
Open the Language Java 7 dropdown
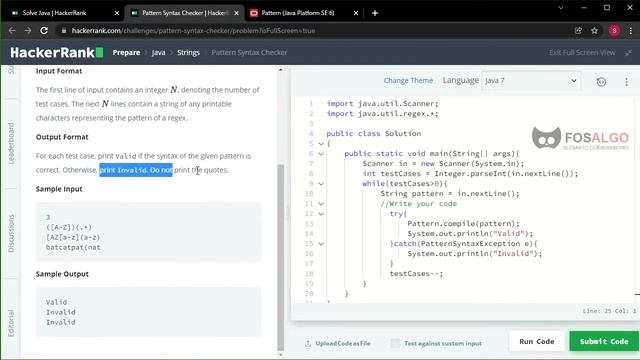point(531,81)
